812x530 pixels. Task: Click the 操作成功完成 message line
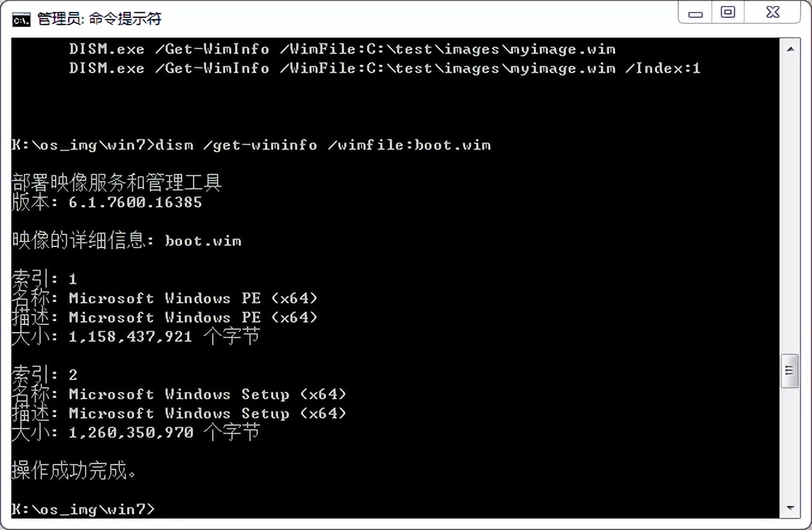[72, 471]
